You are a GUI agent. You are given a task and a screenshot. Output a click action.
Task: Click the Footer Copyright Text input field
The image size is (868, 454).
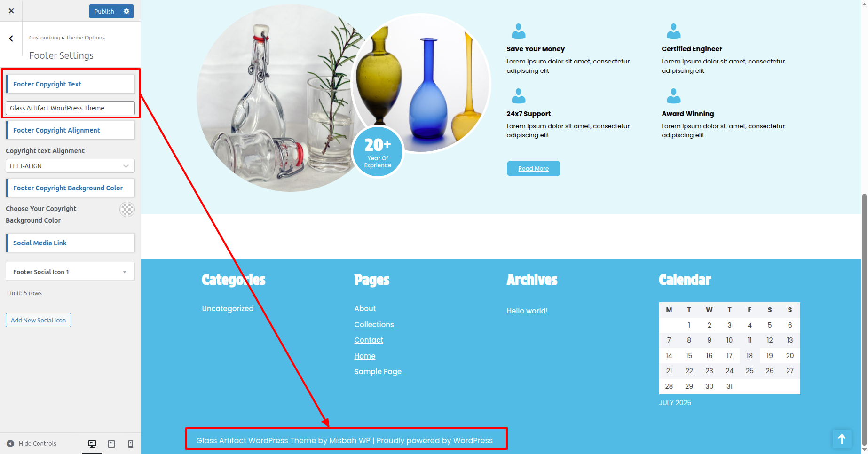70,108
